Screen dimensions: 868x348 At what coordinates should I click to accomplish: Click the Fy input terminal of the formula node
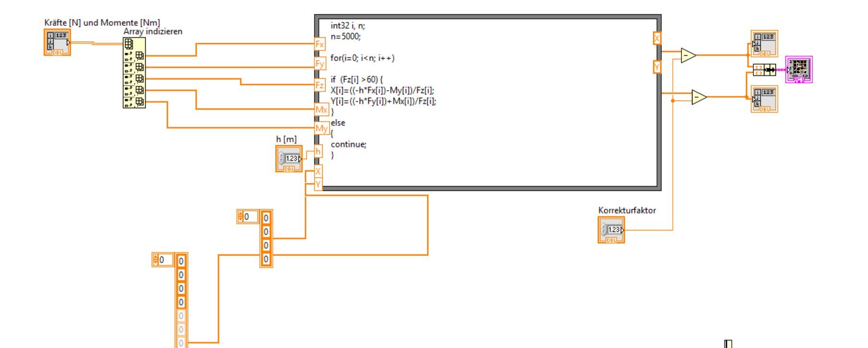click(319, 64)
